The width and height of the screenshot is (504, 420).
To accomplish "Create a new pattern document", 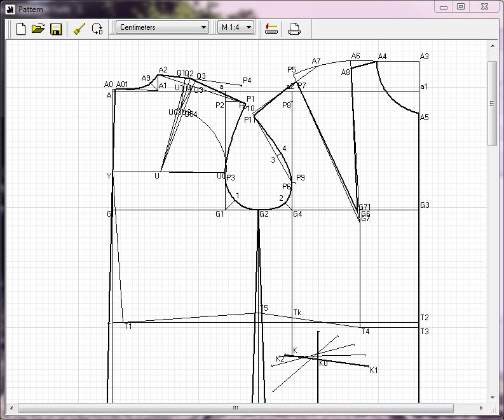I will click(x=21, y=29).
